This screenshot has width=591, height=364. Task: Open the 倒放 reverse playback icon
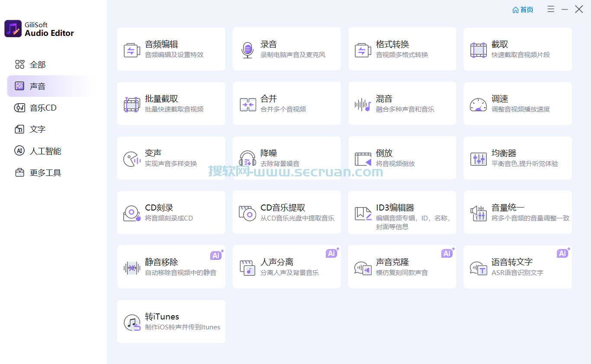tap(363, 159)
